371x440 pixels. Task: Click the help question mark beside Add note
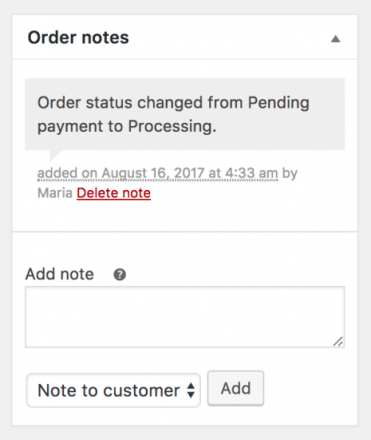pos(120,275)
